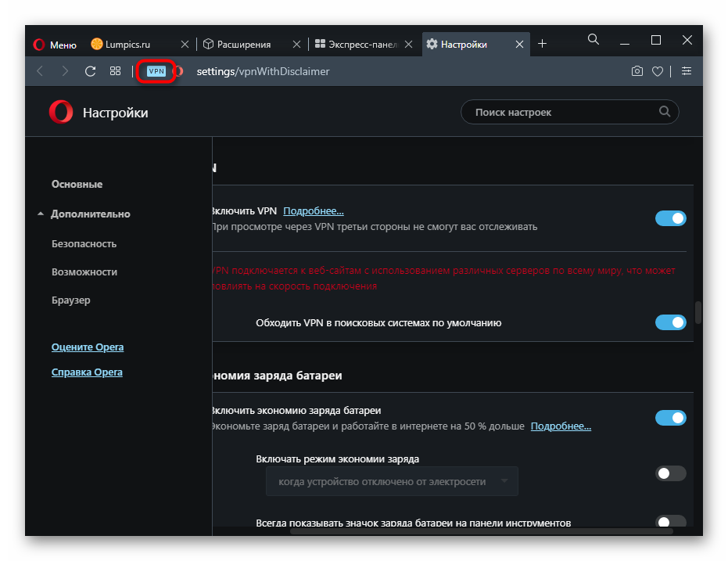Click the tab search magnifier icon
Screen dimensions: 728x561
pos(594,40)
